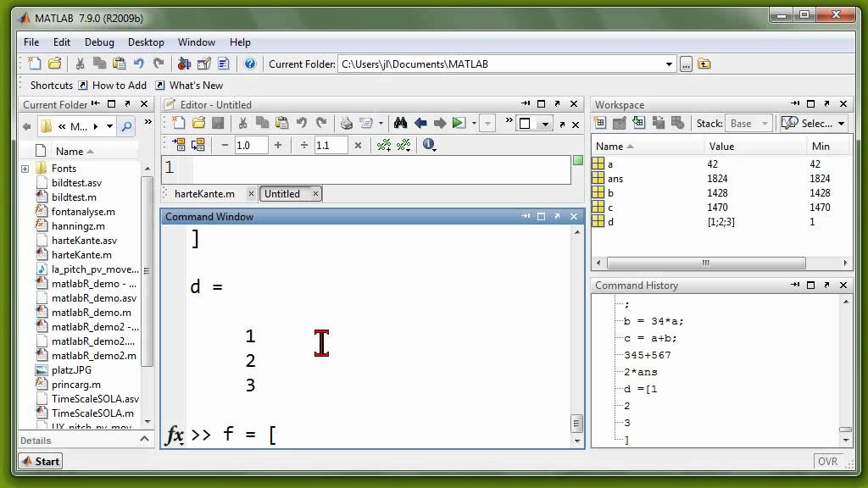Open the plot selector dropdown arrow in Workspace
The width and height of the screenshot is (868, 488).
coord(842,124)
